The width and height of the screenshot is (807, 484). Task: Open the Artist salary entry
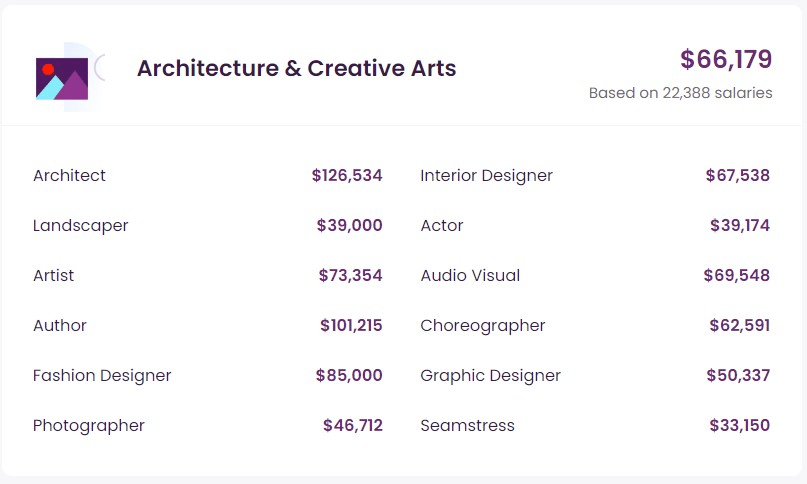pos(53,276)
